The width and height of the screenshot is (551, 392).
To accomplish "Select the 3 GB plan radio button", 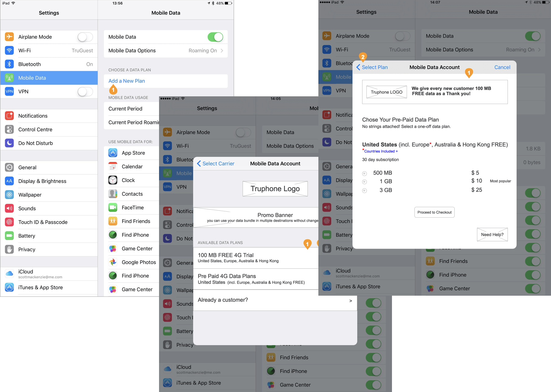I will [364, 191].
